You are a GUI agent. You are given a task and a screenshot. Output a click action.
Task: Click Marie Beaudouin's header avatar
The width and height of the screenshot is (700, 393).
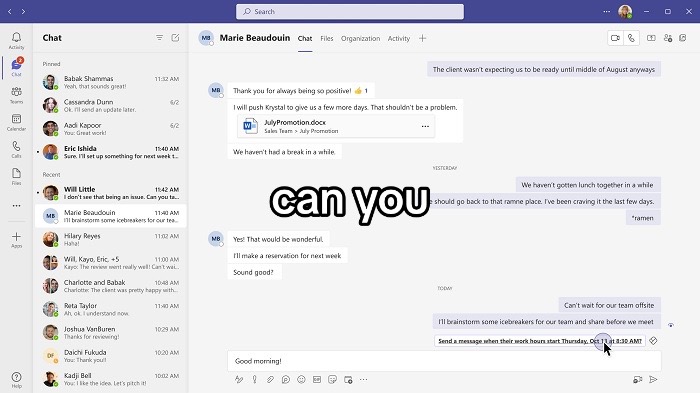(206, 38)
